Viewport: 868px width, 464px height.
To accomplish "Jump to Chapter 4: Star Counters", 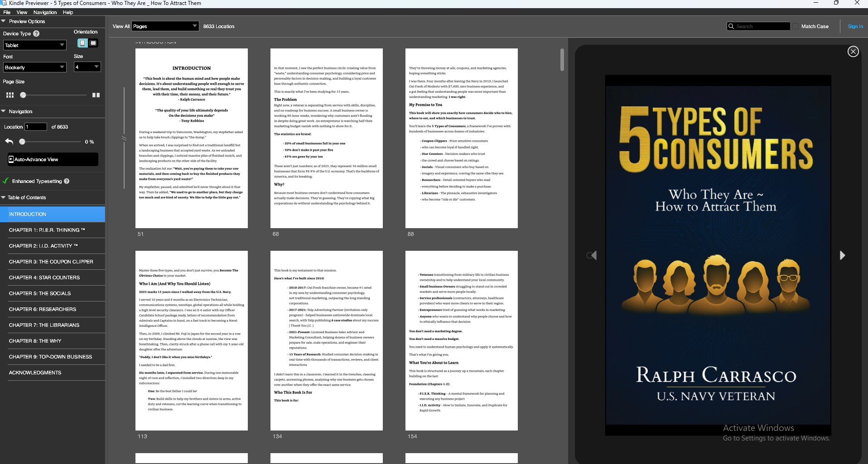I will [x=53, y=277].
